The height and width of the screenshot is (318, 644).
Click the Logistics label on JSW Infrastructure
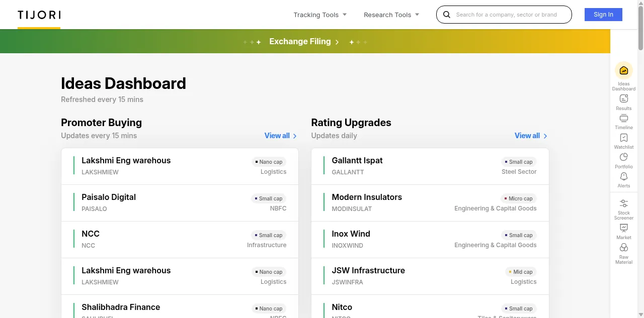(x=524, y=282)
